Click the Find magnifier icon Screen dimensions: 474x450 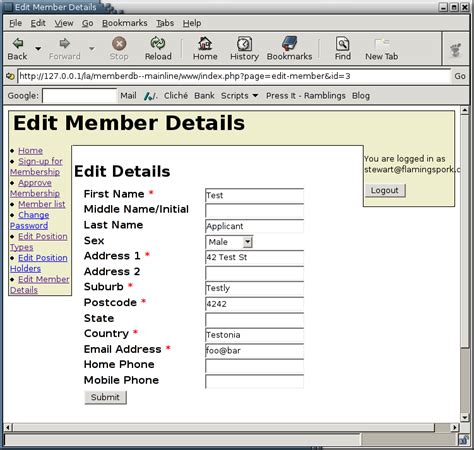[342, 44]
